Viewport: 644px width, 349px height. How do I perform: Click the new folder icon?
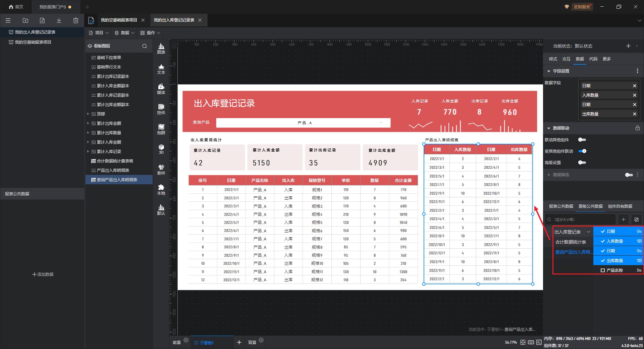coord(25,20)
